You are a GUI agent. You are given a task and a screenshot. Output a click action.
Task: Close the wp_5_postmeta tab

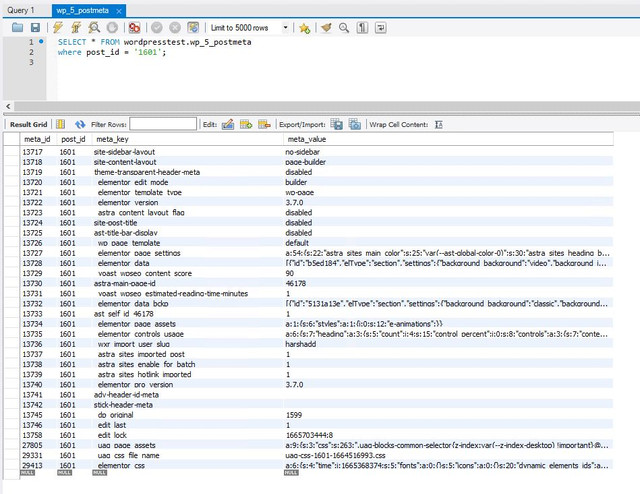click(x=119, y=11)
